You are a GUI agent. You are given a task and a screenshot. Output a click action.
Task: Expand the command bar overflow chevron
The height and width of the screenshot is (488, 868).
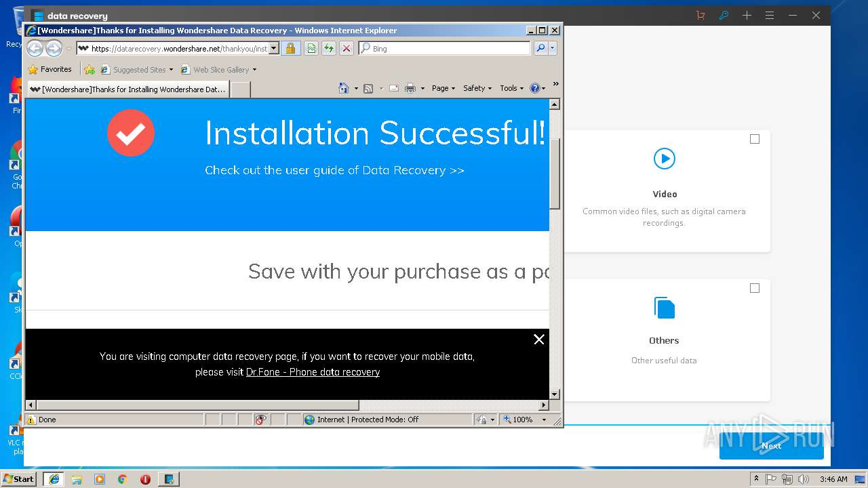tap(555, 84)
